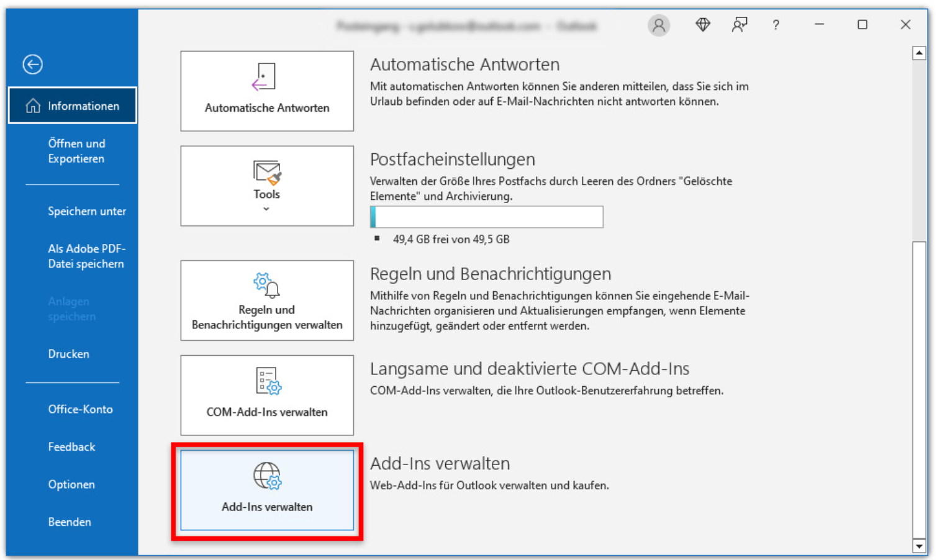Click the Add-Ins verwalten globe icon

[267, 476]
